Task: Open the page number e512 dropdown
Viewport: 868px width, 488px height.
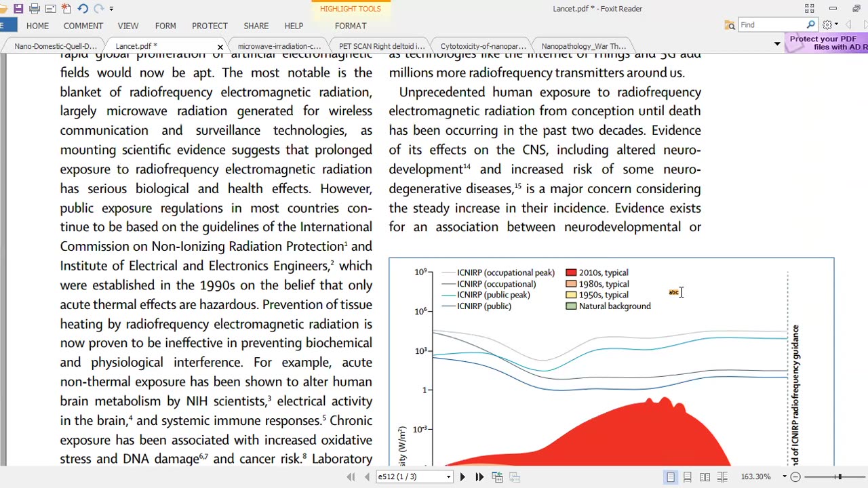Action: (x=448, y=477)
